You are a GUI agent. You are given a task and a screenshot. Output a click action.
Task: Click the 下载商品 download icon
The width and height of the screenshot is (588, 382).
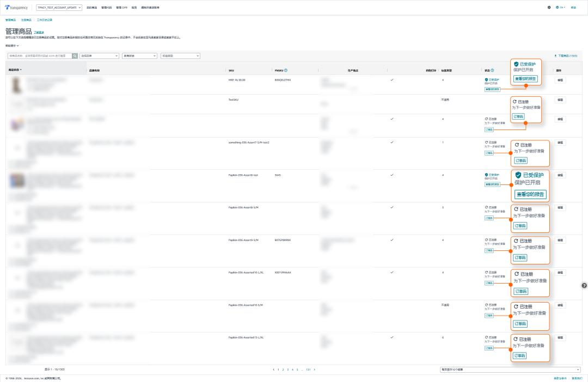coord(555,56)
